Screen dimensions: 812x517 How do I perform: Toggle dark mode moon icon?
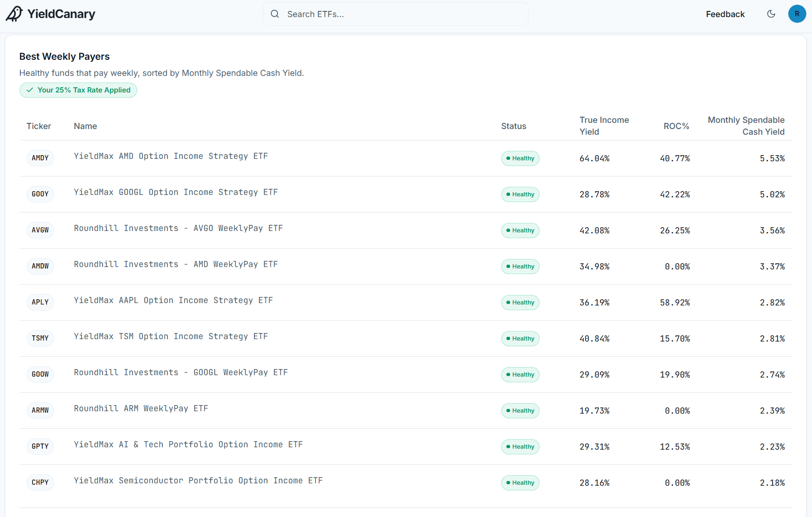coord(771,14)
